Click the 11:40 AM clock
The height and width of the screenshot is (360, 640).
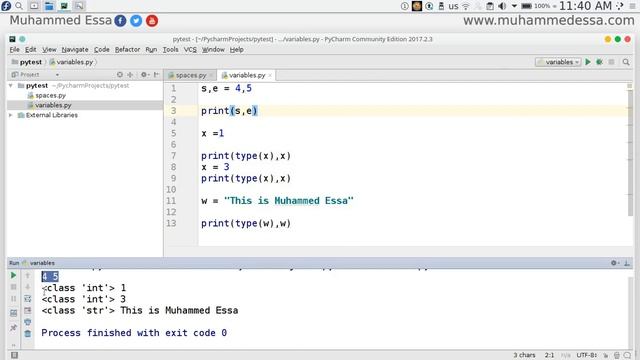coord(585,6)
